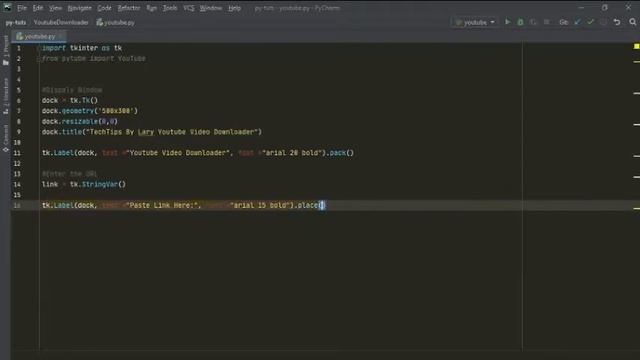Click the error stripe mark beside line 9
Image resolution: width=640 pixels, height=360 pixels.
tap(636, 124)
